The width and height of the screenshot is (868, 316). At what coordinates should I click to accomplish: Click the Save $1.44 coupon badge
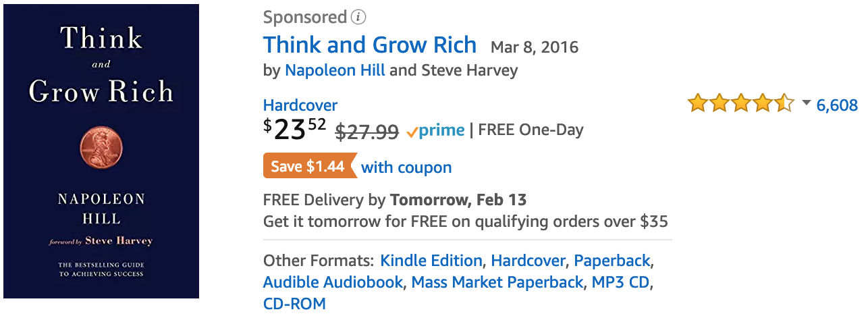[309, 166]
